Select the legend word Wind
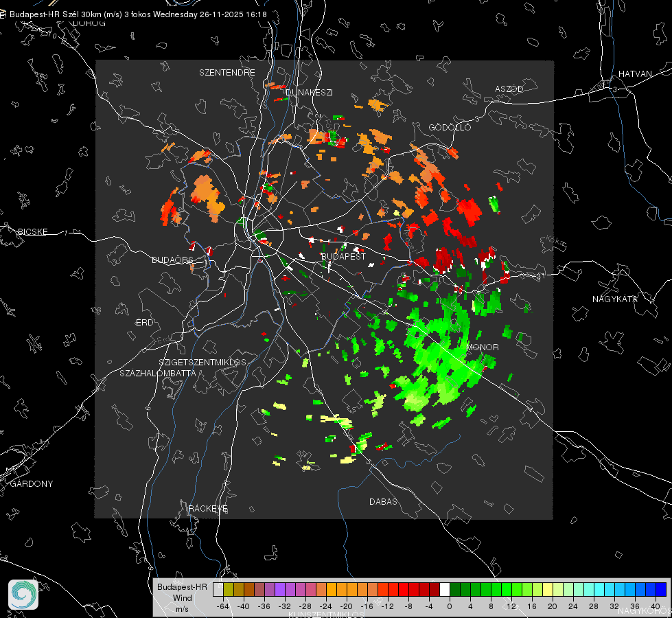672x618 pixels. click(x=182, y=597)
